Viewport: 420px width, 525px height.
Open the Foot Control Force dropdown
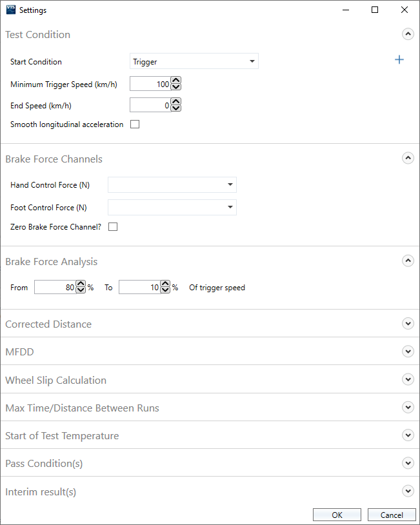(172, 208)
